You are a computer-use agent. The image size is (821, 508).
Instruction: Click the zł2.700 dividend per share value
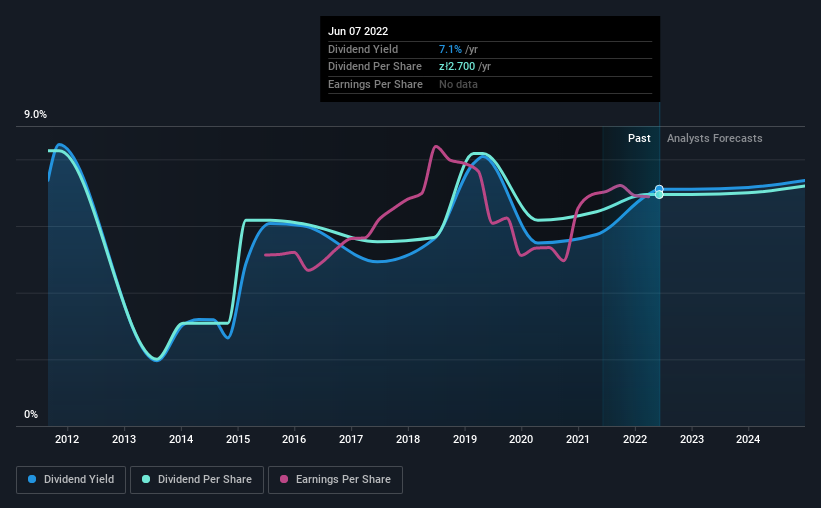click(457, 67)
